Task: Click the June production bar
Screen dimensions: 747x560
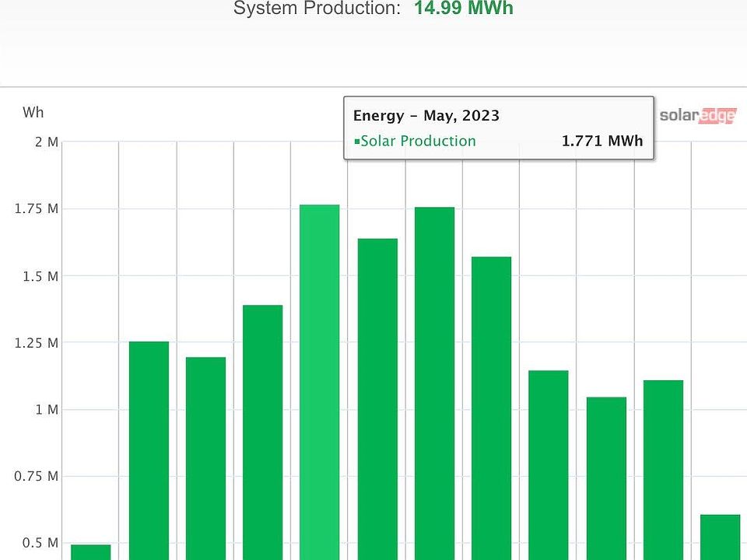Action: (377, 398)
